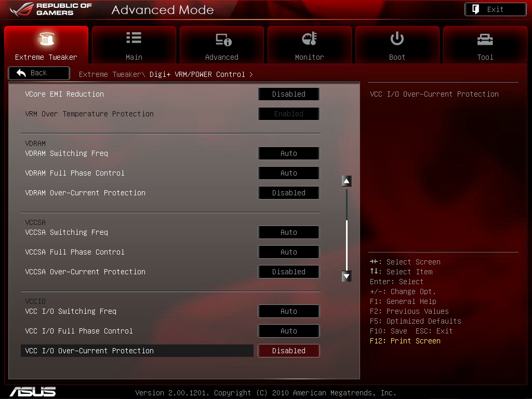Toggle VCC I/O Over-Current Protection value
532x399 pixels.
point(289,351)
